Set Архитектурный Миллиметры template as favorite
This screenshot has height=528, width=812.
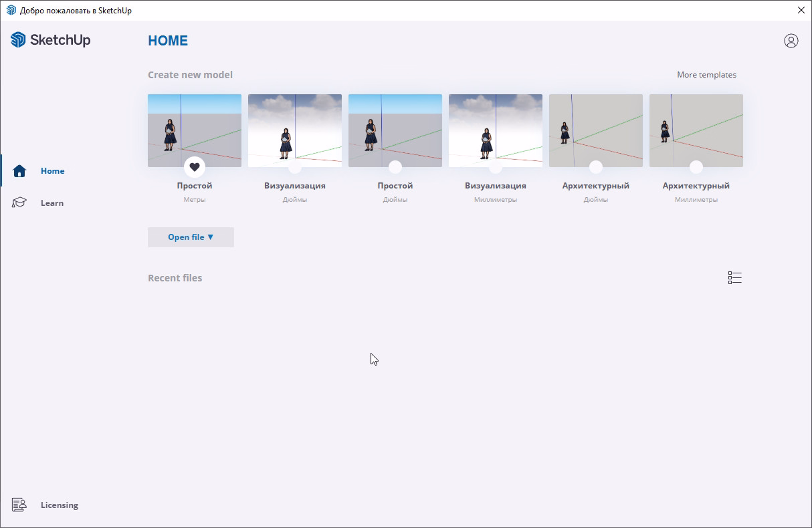696,167
